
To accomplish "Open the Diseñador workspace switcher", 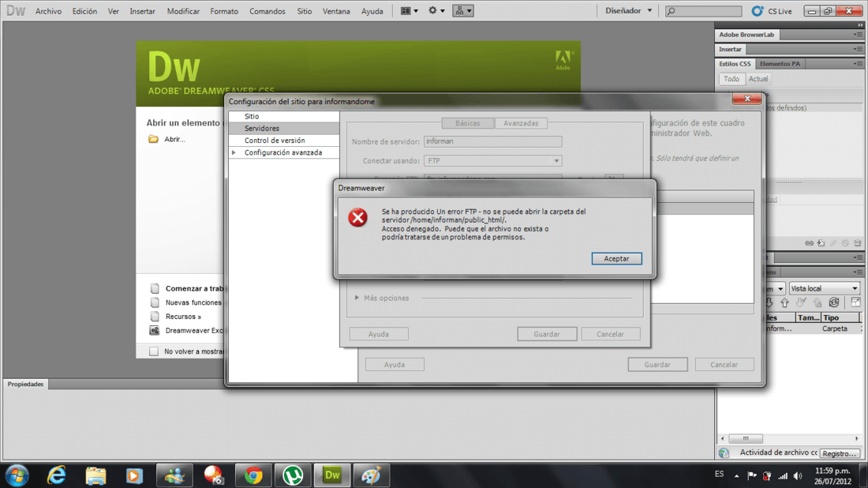I will (628, 10).
